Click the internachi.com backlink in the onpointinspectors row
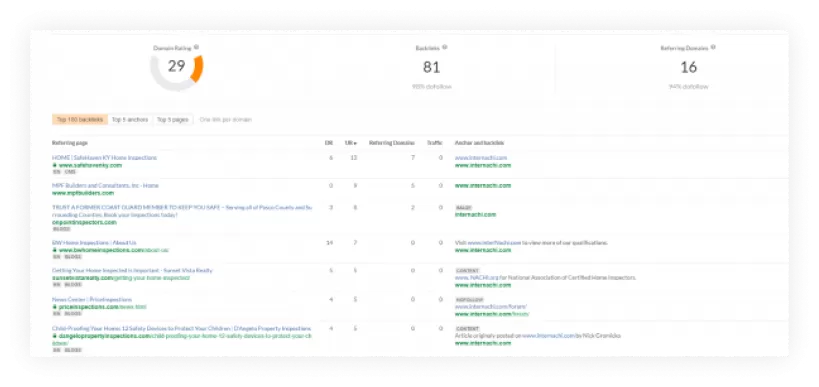The image size is (819, 387). [475, 215]
